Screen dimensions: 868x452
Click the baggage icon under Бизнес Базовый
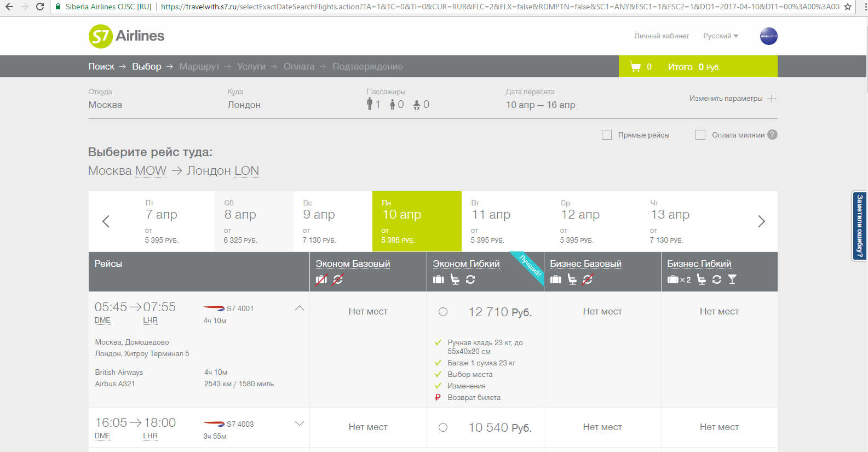pos(556,279)
